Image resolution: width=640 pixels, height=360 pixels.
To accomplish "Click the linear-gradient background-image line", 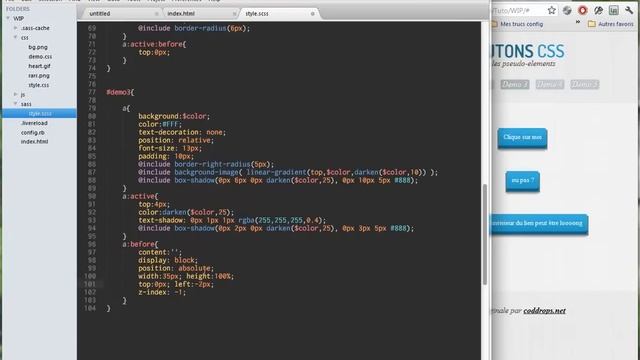I will [x=288, y=172].
